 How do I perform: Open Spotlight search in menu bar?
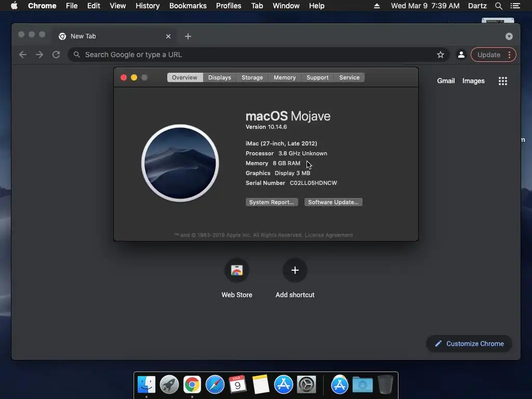pyautogui.click(x=498, y=6)
